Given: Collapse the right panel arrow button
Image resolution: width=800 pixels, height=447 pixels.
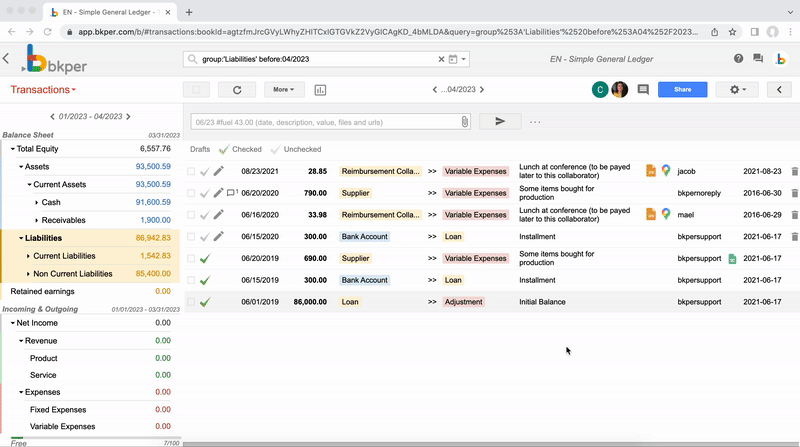Looking at the screenshot, I should tap(779, 90).
